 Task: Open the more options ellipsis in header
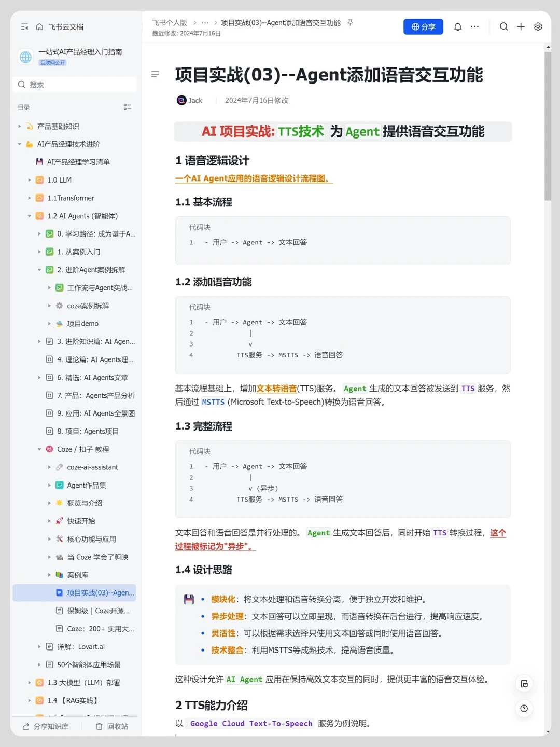point(475,27)
